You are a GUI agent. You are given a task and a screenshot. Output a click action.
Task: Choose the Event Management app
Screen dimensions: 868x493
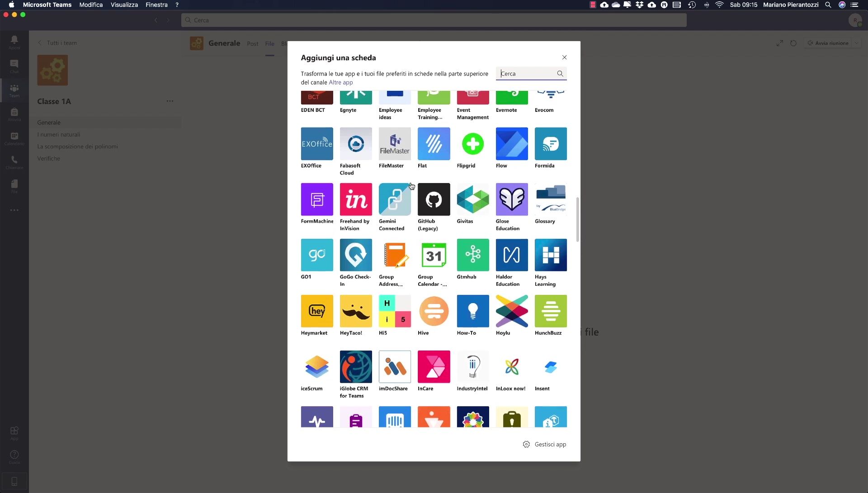(x=473, y=97)
